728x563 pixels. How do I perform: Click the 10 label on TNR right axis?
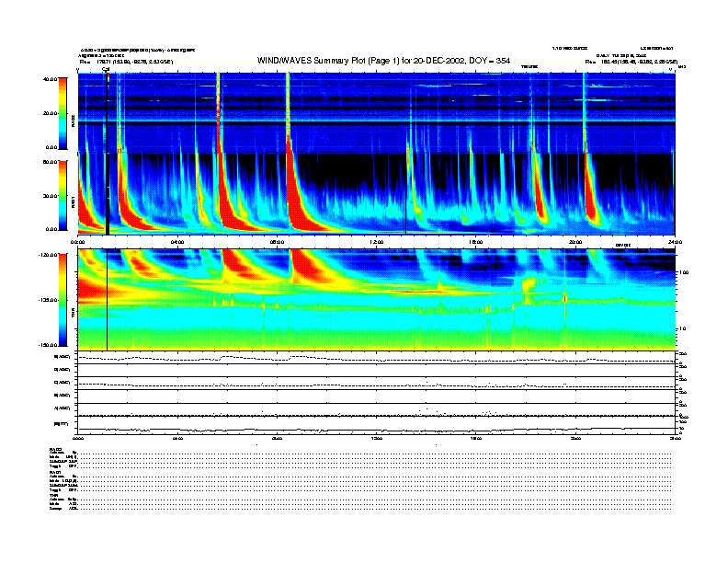click(682, 329)
